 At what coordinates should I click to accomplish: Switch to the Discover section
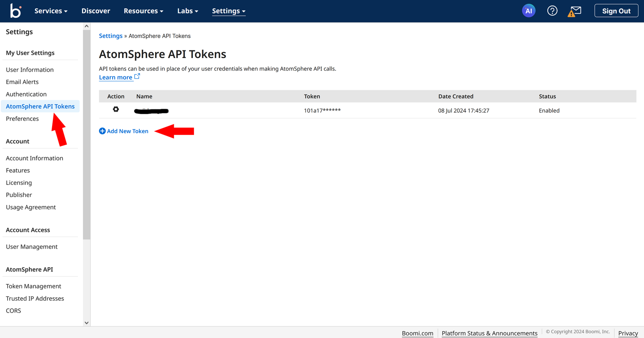[x=95, y=11]
